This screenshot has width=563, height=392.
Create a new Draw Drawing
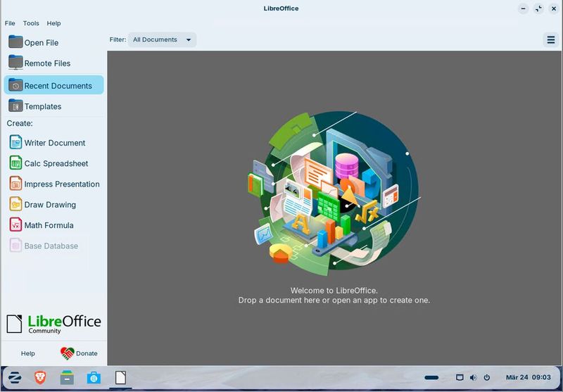(x=54, y=205)
